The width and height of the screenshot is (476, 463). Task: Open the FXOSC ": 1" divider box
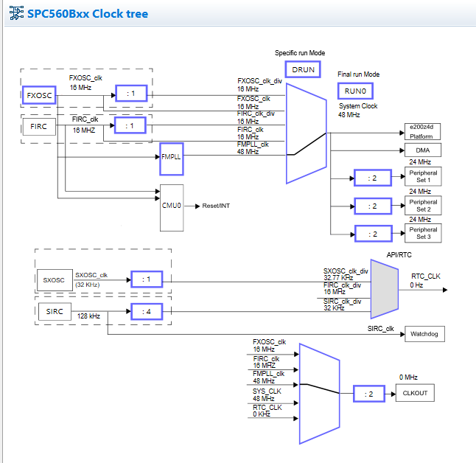pos(131,94)
